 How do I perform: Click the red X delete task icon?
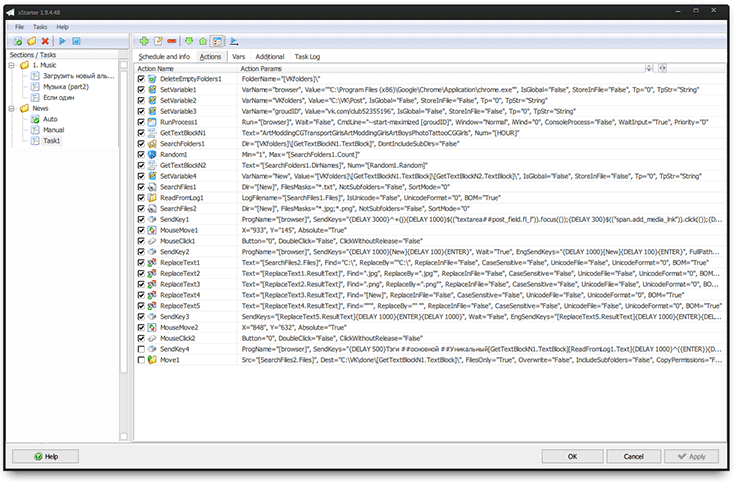coord(45,41)
